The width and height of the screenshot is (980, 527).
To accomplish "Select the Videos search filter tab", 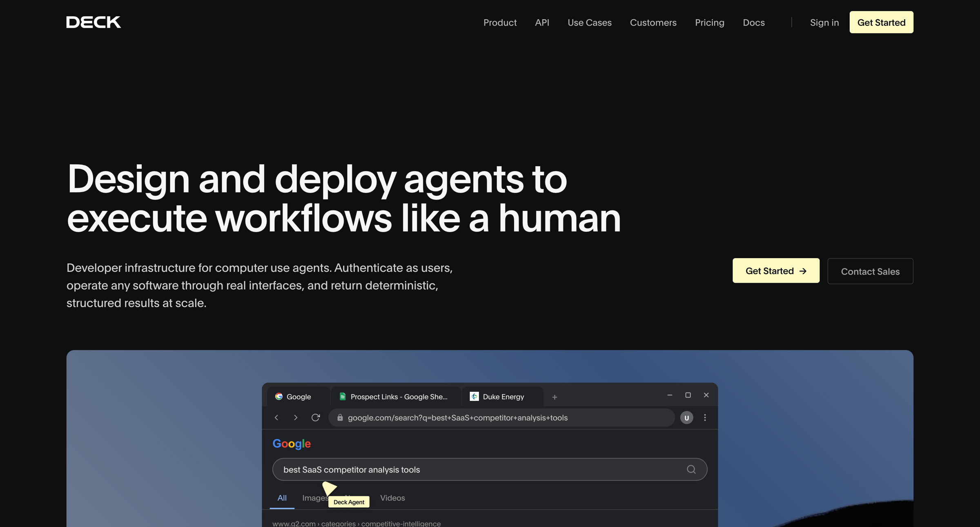I will pyautogui.click(x=392, y=498).
